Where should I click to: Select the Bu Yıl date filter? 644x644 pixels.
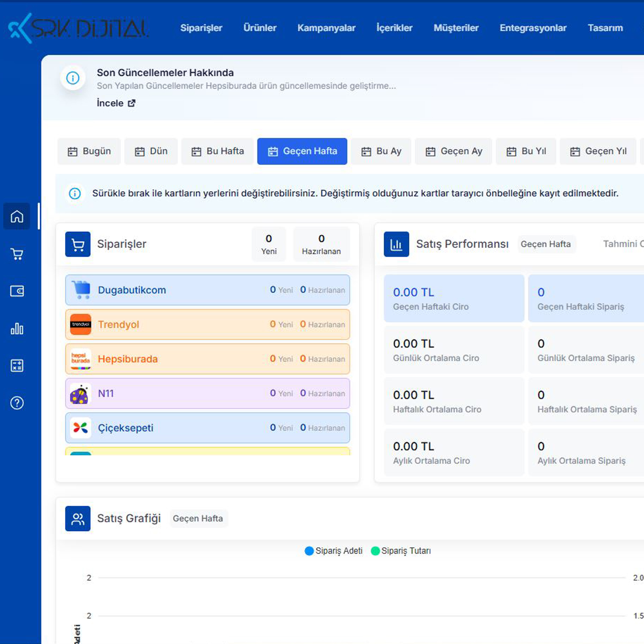(x=526, y=151)
